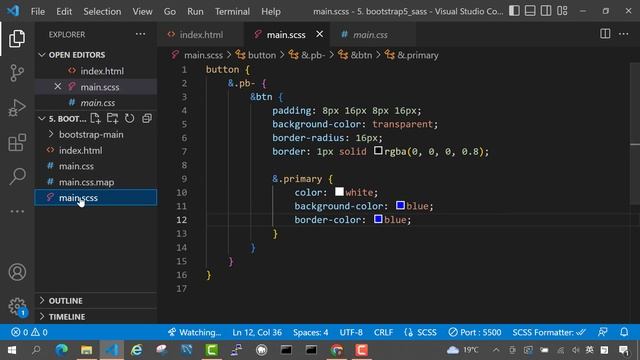The image size is (640, 360).
Task: Close main.scss in Open Editors list
Action: [x=58, y=87]
